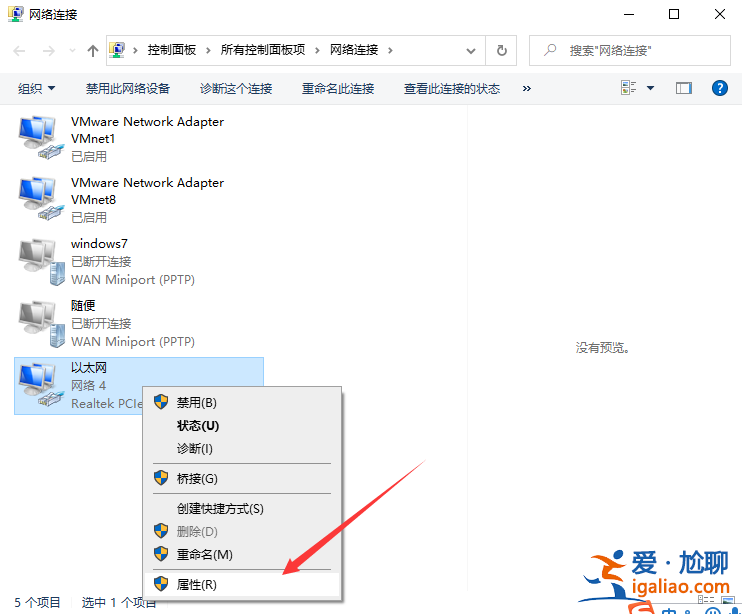Open the address bar history dropdown
This screenshot has height=614, width=742.
coord(471,51)
